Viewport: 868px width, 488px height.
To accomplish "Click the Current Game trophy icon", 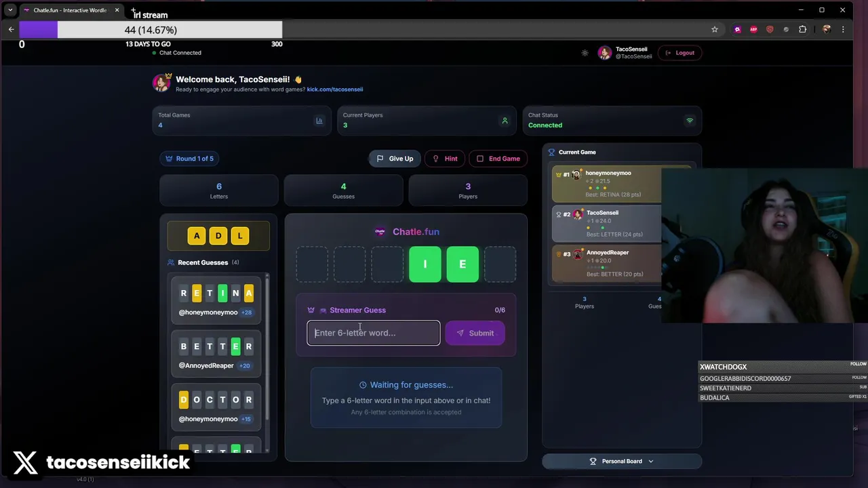I will tap(551, 152).
